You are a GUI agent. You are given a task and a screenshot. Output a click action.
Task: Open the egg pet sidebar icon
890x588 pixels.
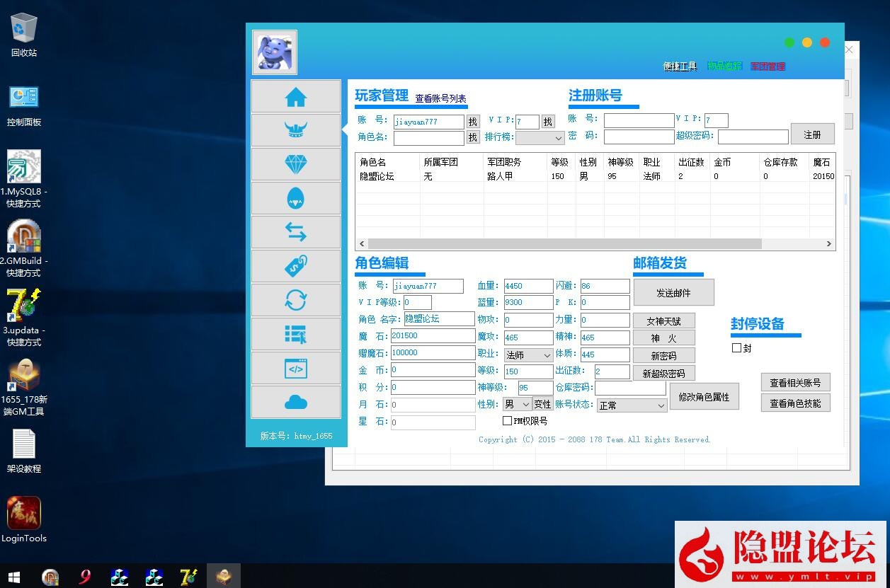(x=296, y=198)
